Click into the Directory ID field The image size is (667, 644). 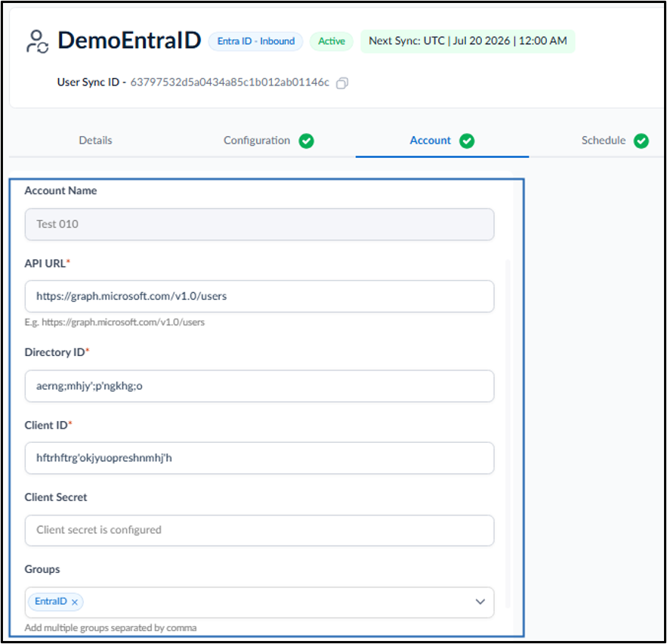click(x=260, y=386)
